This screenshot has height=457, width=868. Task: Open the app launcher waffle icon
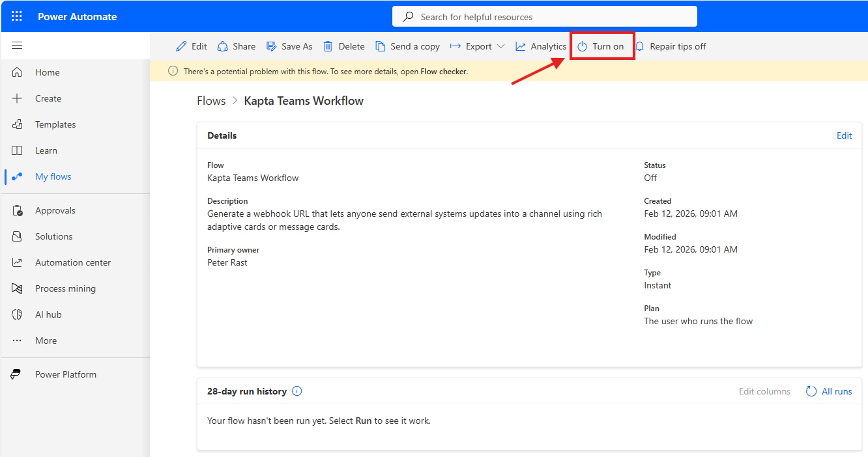pyautogui.click(x=17, y=17)
